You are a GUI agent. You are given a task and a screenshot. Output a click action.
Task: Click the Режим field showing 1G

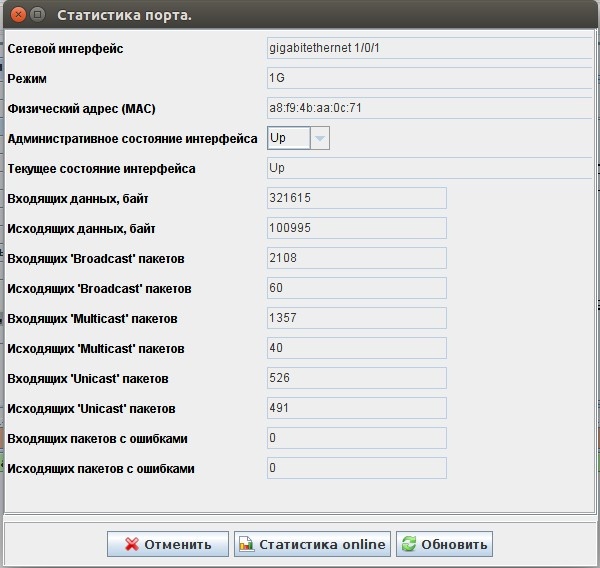[x=429, y=78]
